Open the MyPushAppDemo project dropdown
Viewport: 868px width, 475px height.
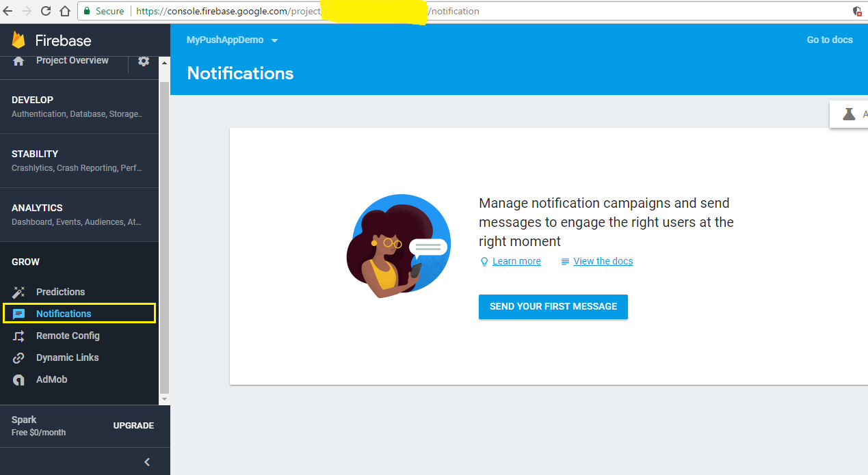coord(233,40)
